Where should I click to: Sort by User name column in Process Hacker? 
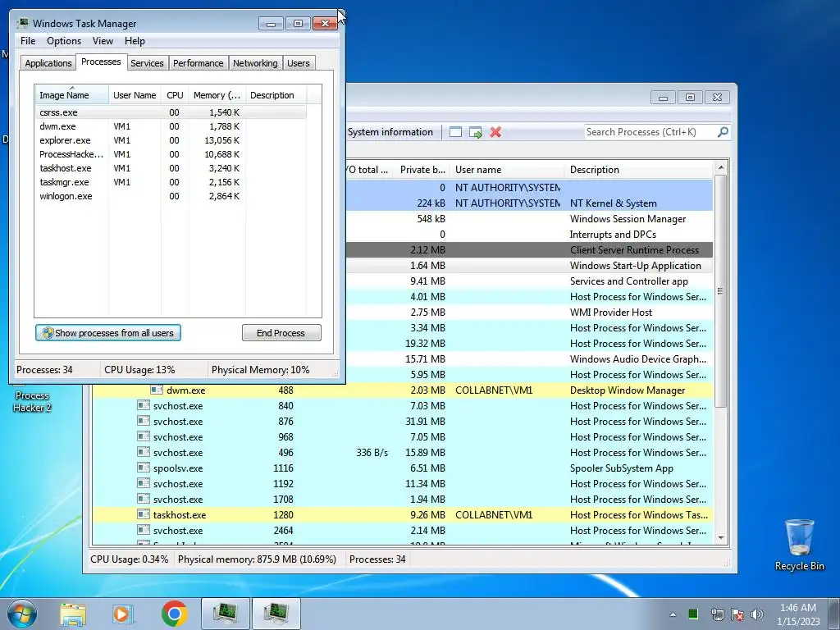[x=507, y=170]
